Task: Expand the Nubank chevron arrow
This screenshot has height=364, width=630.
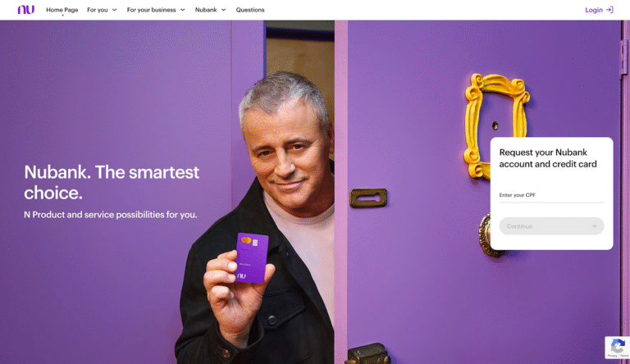Action: (224, 10)
